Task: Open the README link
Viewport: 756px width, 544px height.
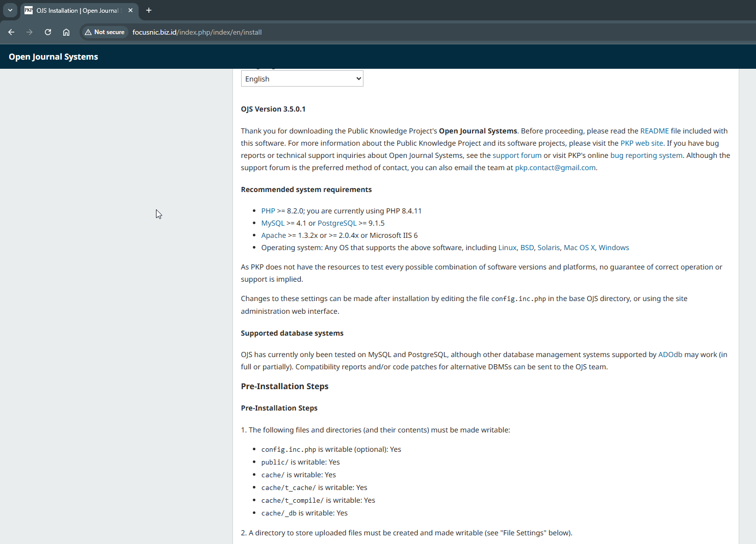Action: coord(654,131)
